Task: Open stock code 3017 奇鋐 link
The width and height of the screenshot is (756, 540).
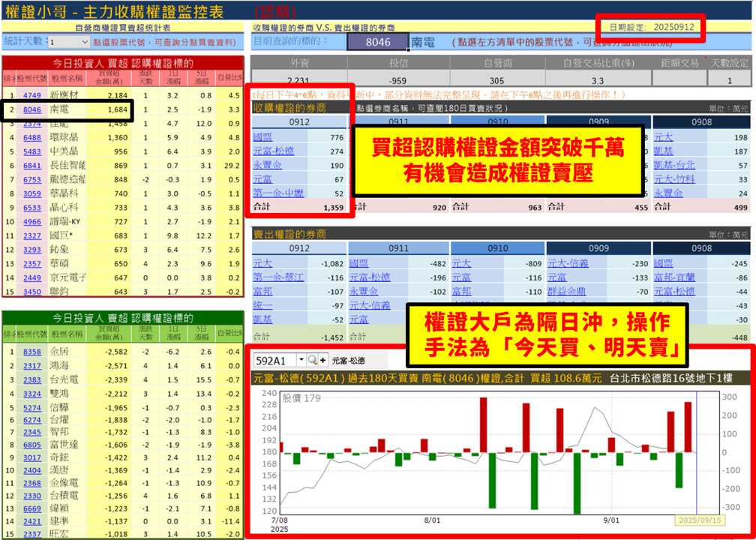Action: [31, 457]
